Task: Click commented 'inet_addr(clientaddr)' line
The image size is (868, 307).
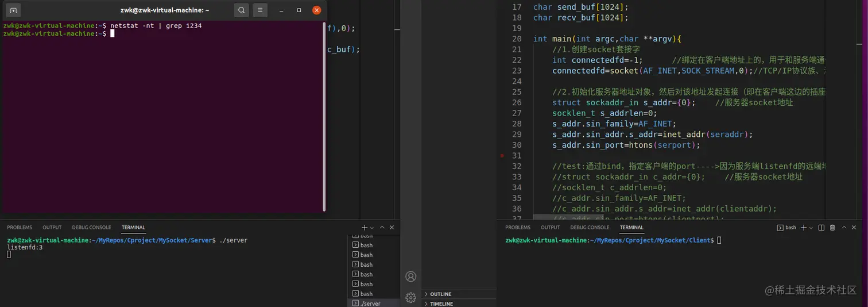Action: tap(664, 209)
